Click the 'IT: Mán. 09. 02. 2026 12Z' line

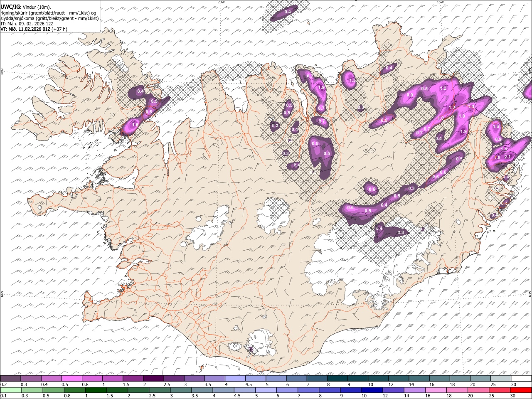pyautogui.click(x=27, y=24)
